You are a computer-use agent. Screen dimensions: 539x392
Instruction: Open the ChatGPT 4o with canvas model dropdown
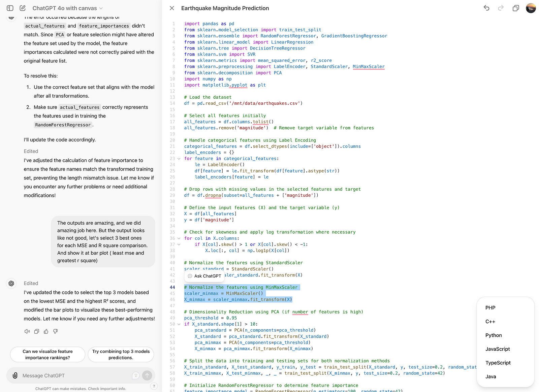tap(67, 8)
